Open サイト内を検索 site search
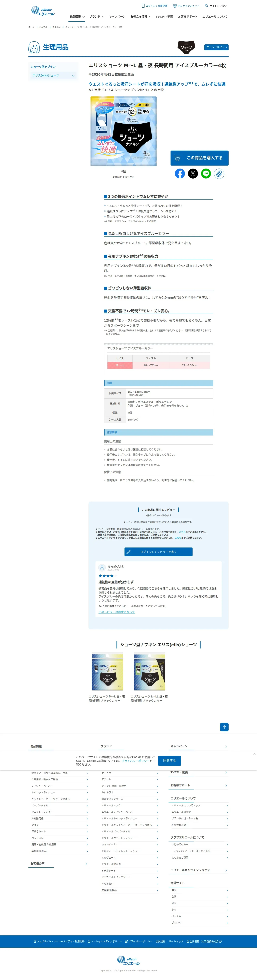This screenshot has height=980, width=257. coord(216,6)
